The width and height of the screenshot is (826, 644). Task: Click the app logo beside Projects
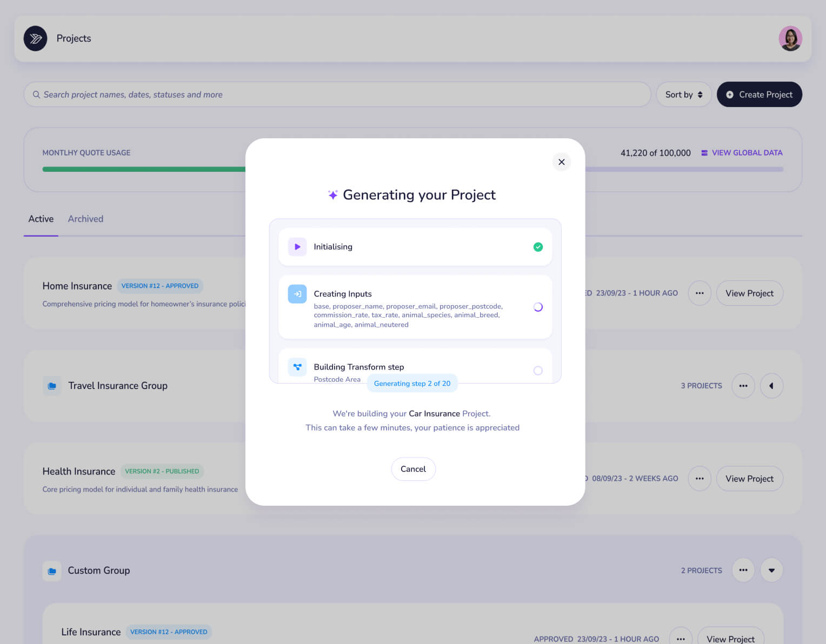pos(35,38)
